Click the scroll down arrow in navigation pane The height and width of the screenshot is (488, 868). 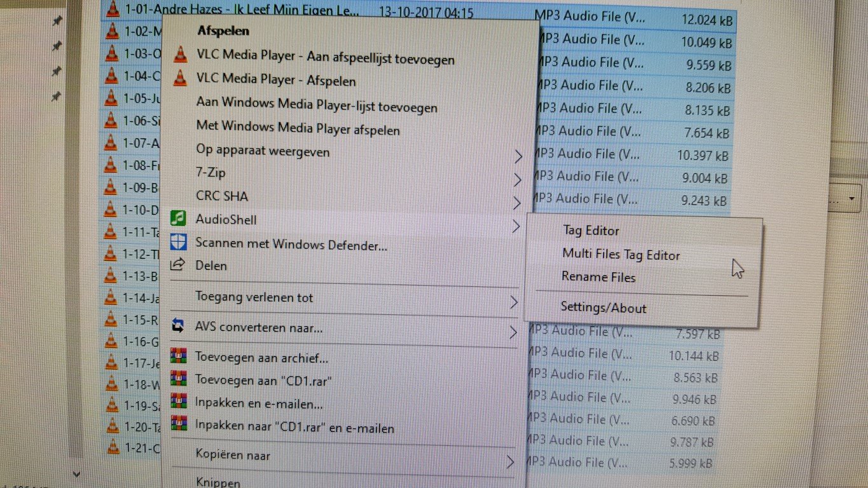78,473
